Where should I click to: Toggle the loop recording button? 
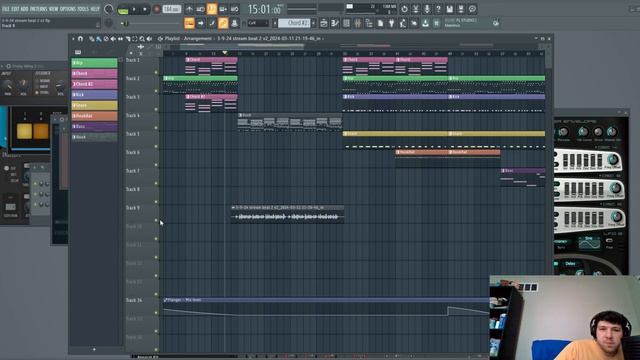[235, 9]
